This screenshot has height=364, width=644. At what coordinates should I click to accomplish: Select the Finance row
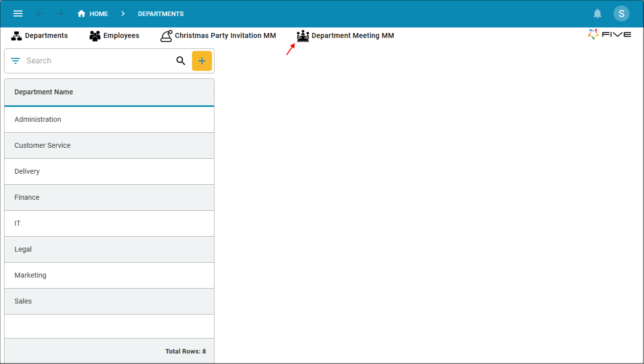(x=109, y=197)
